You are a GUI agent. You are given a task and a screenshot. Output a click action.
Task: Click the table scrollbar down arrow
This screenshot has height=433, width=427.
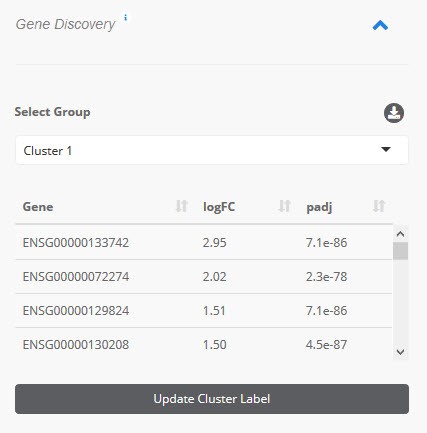click(x=400, y=352)
